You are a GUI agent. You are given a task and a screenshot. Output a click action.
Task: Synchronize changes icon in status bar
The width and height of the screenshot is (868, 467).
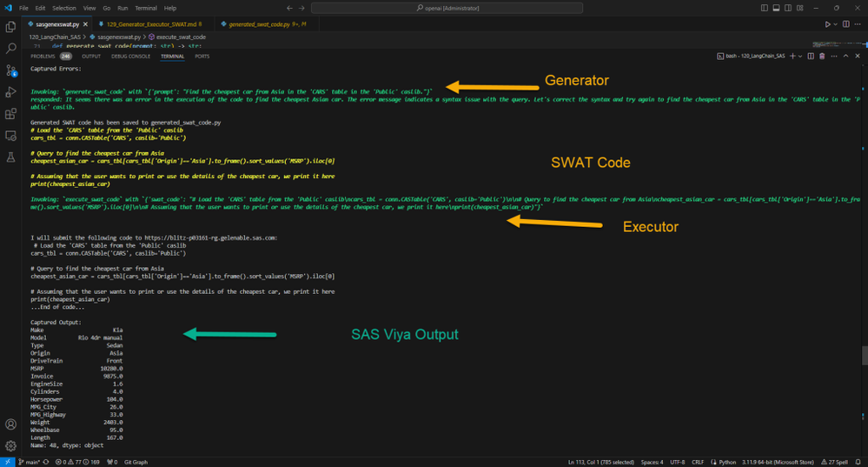coord(46,462)
